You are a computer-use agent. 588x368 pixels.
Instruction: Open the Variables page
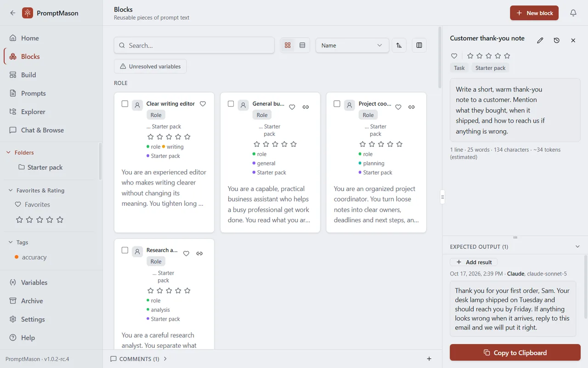coord(51,282)
